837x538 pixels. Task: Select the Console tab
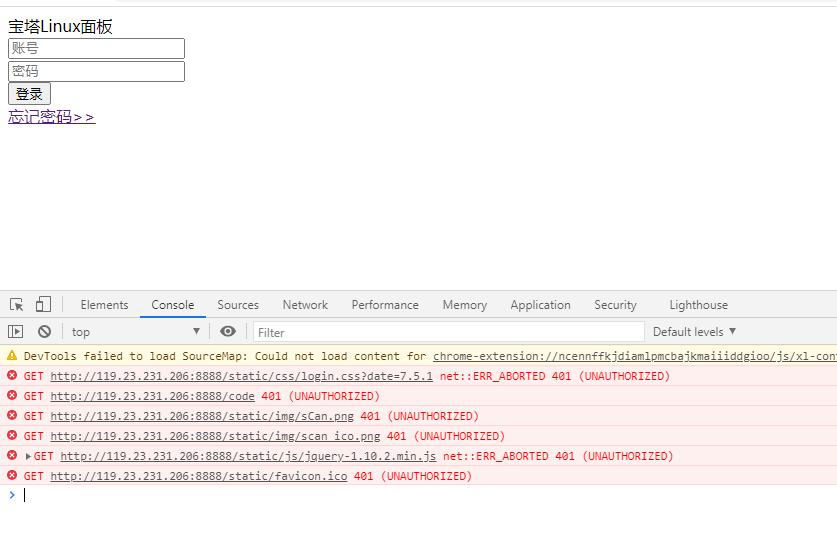pyautogui.click(x=172, y=305)
